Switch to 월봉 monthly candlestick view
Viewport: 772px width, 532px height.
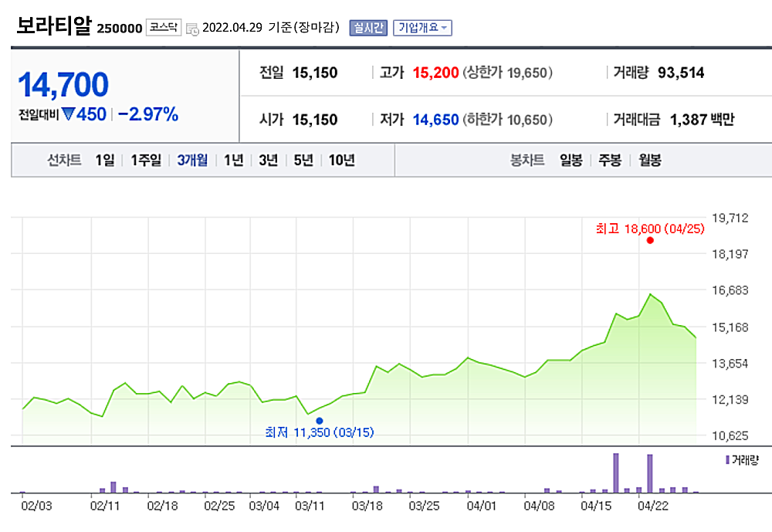(648, 161)
